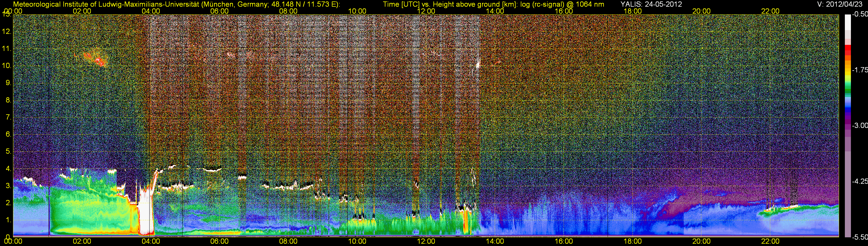Click the '-1.75' color scale value
The width and height of the screenshot is (868, 246).
pyautogui.click(x=860, y=70)
